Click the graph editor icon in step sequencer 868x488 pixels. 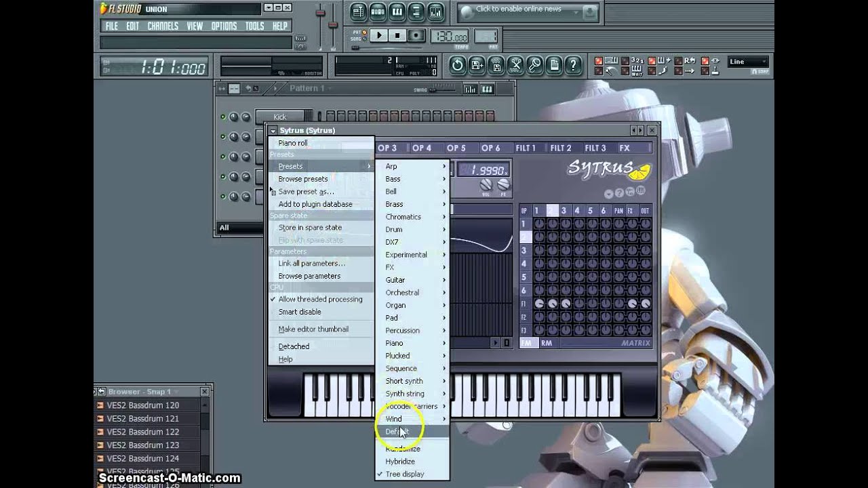[x=470, y=89]
